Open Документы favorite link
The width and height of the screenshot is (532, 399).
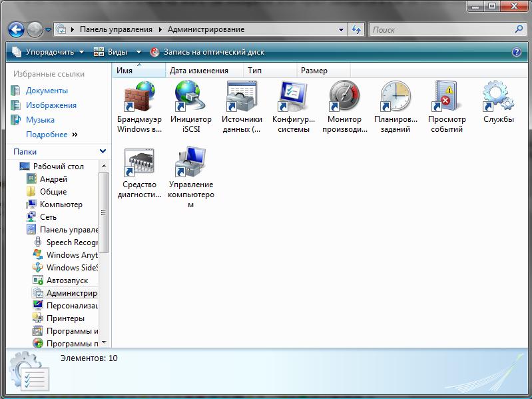(x=47, y=91)
